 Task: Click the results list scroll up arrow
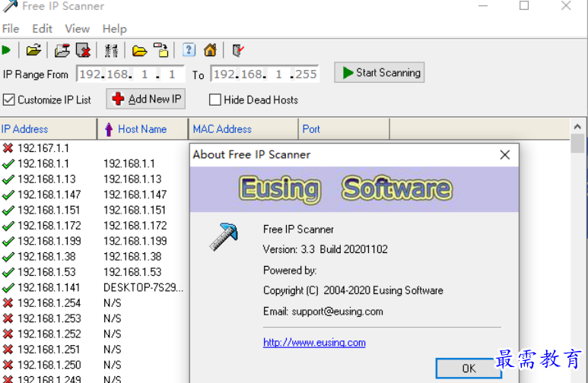point(577,127)
